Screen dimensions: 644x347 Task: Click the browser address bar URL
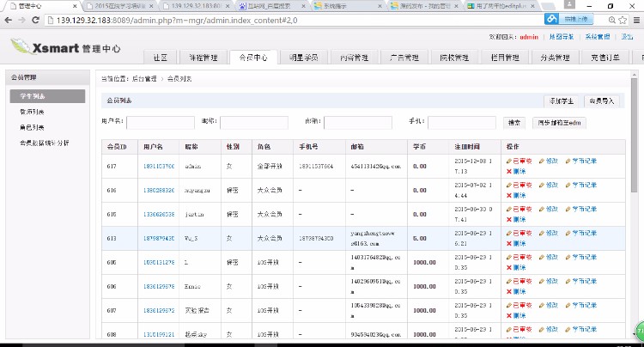[177, 20]
